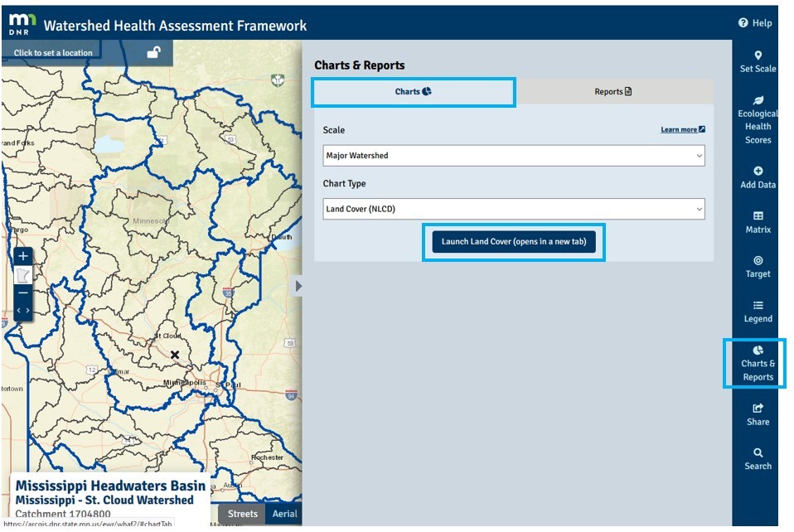Viewport: 794px width, 532px height.
Task: Switch basemap to Aerial
Action: pyautogui.click(x=284, y=514)
